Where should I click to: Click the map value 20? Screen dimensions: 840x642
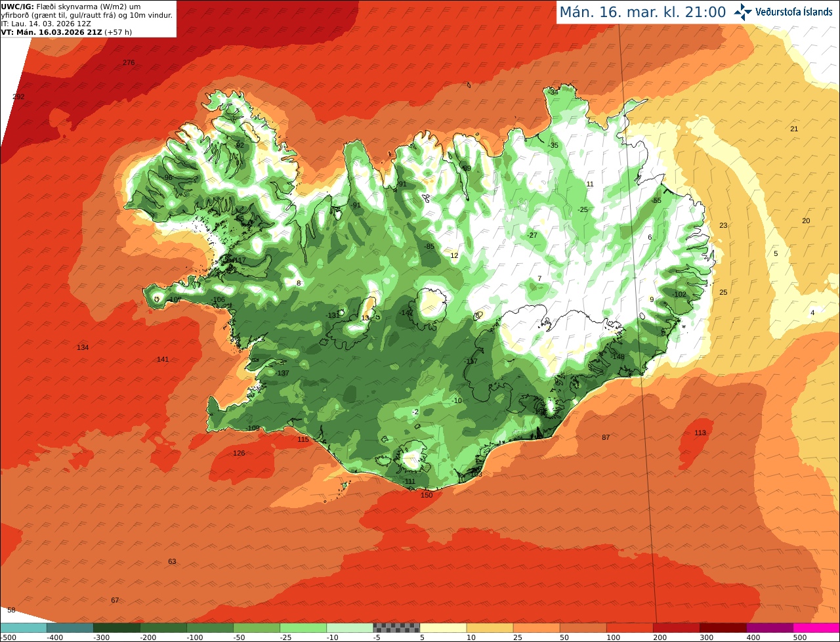pos(807,221)
